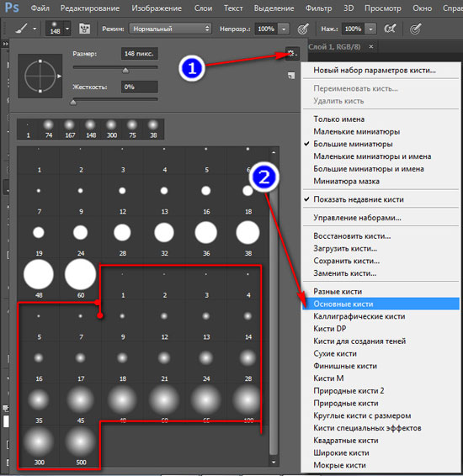Toggle pressure for size icon
This screenshot has height=476, width=463.
coord(415,29)
